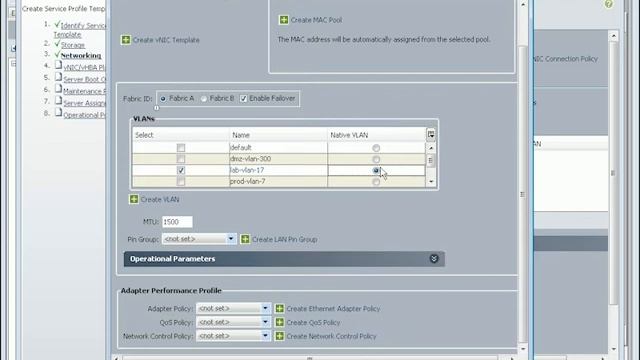This screenshot has height=360, width=640.
Task: Click the green checkmark beside Networking step
Action: tap(57, 54)
